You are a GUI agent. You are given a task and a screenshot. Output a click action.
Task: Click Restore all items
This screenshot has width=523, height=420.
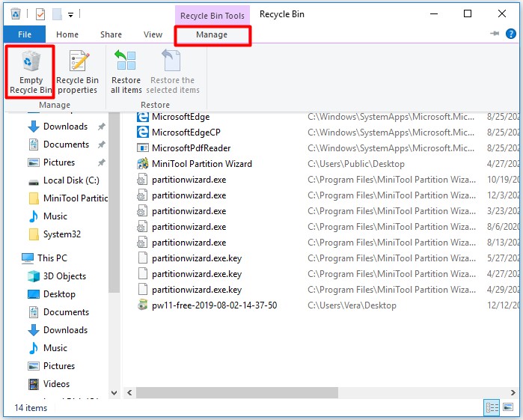126,72
